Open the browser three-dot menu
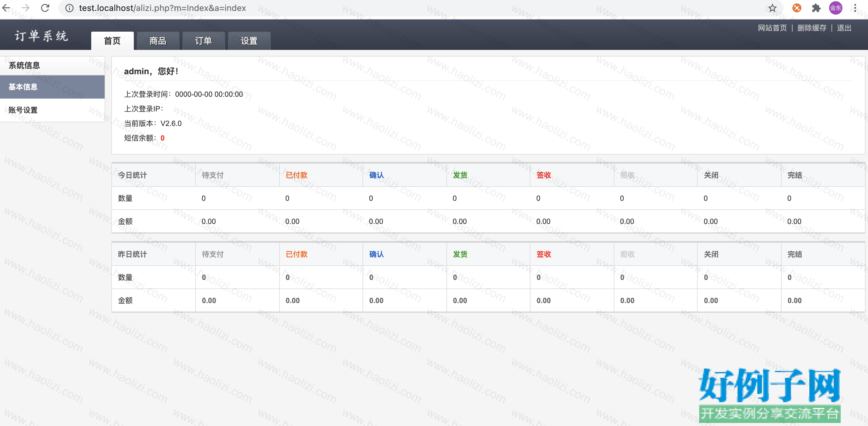Image resolution: width=868 pixels, height=426 pixels. [x=855, y=8]
